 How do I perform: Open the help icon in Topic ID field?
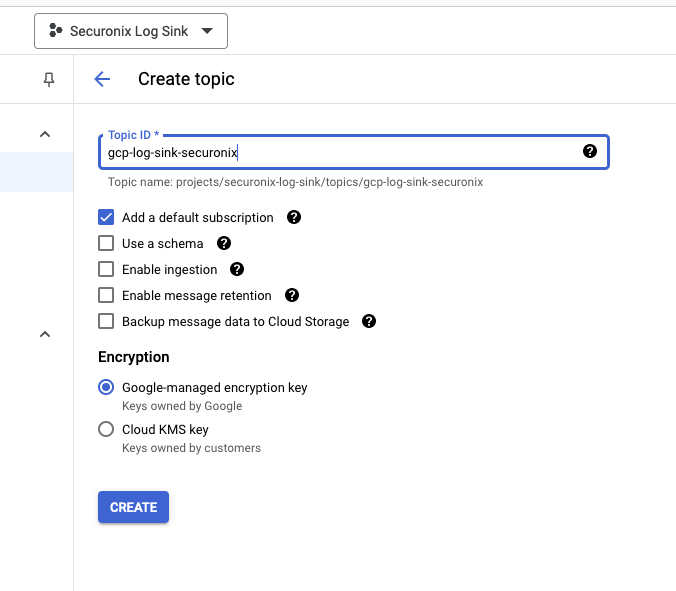click(590, 152)
